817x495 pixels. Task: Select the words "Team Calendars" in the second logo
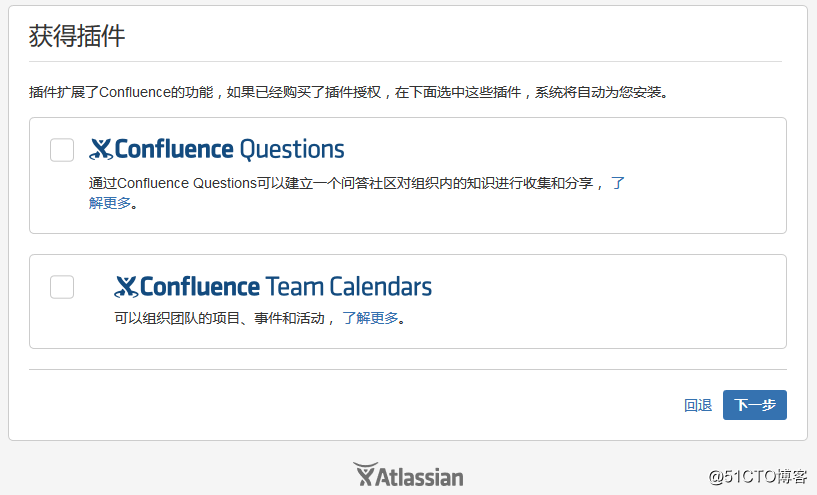(349, 287)
